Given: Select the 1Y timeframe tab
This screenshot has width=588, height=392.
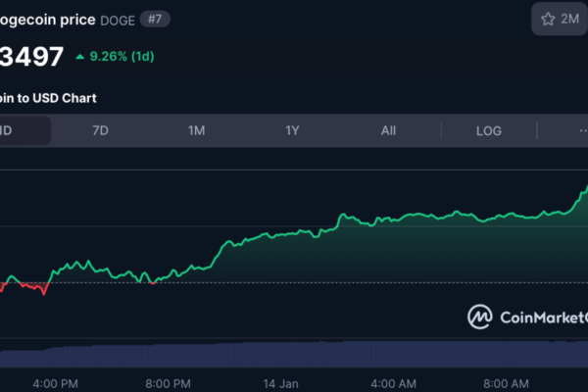Looking at the screenshot, I should click(x=292, y=130).
